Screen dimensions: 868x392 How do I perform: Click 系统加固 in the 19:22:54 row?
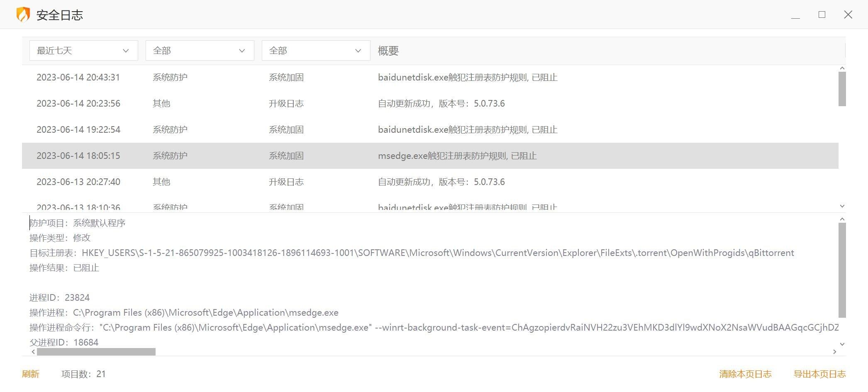(x=286, y=130)
